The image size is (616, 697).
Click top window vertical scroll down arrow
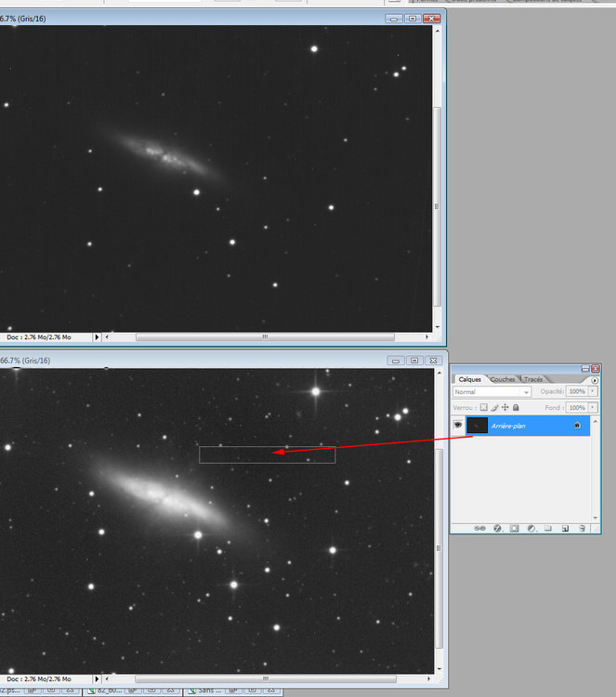(438, 327)
